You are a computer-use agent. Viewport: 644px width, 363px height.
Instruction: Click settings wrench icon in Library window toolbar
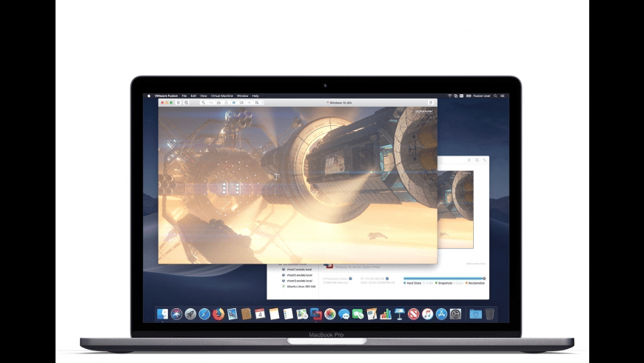485,160
